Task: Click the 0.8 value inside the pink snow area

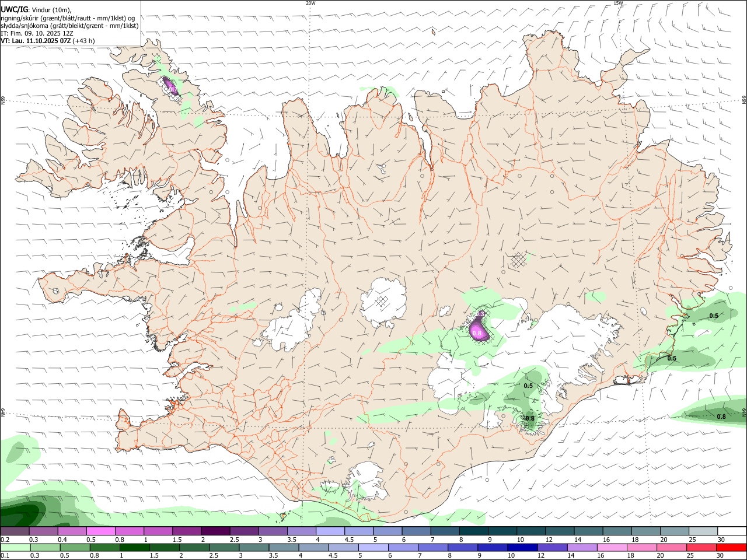Action: [x=477, y=333]
